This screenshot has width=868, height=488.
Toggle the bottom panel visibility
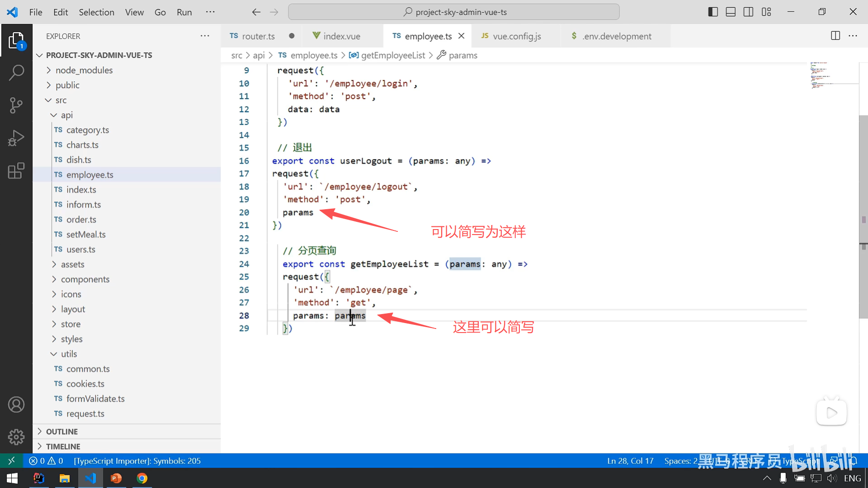coord(731,12)
